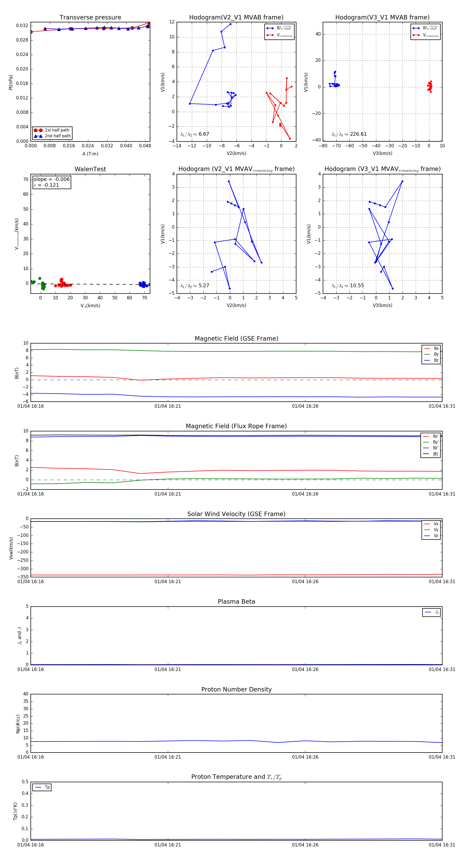Click the "Vz" velocity legend entry
473x868 pixels.
coord(431,536)
